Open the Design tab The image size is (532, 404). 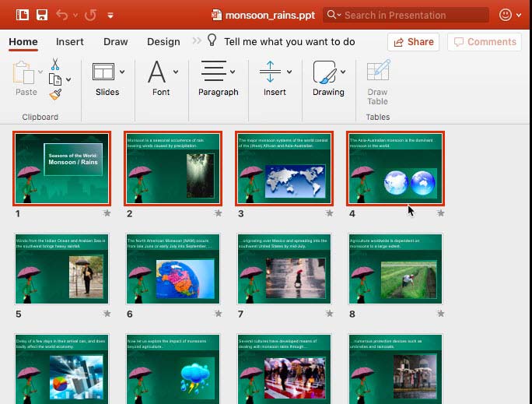[x=163, y=42]
